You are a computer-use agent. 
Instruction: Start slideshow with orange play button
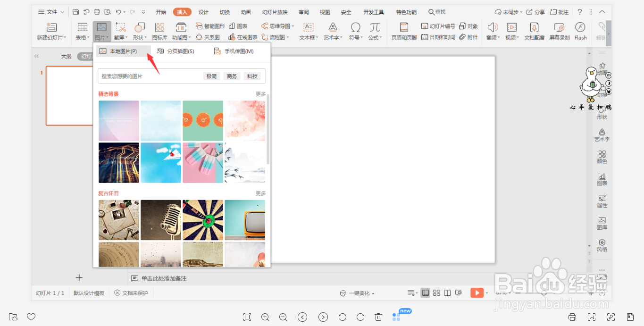click(477, 293)
